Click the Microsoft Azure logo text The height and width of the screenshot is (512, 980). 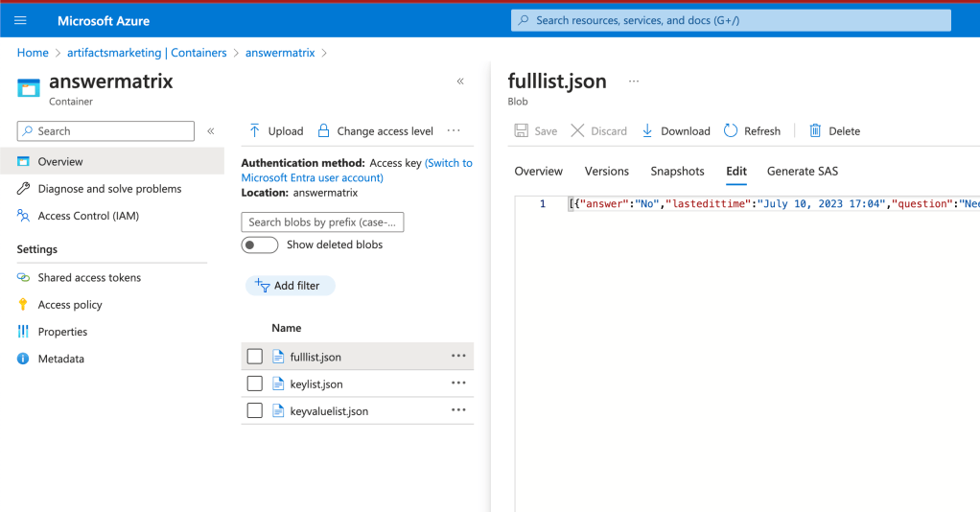click(104, 21)
